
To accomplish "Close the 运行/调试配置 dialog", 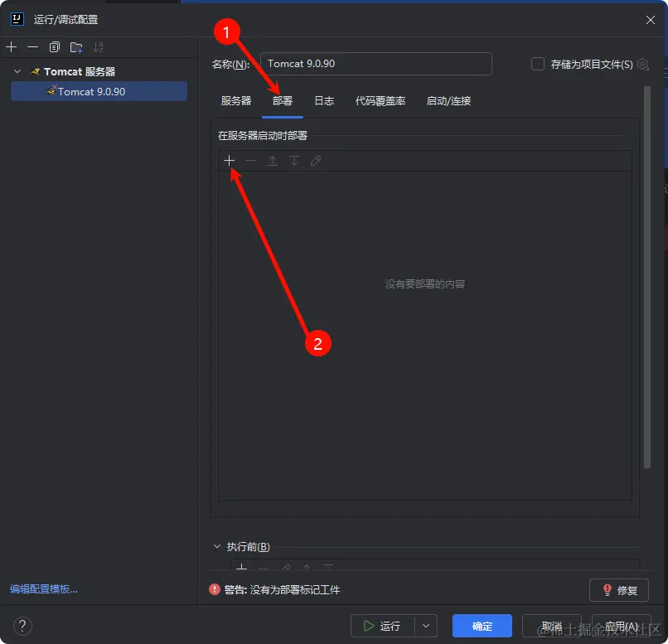I will click(650, 20).
